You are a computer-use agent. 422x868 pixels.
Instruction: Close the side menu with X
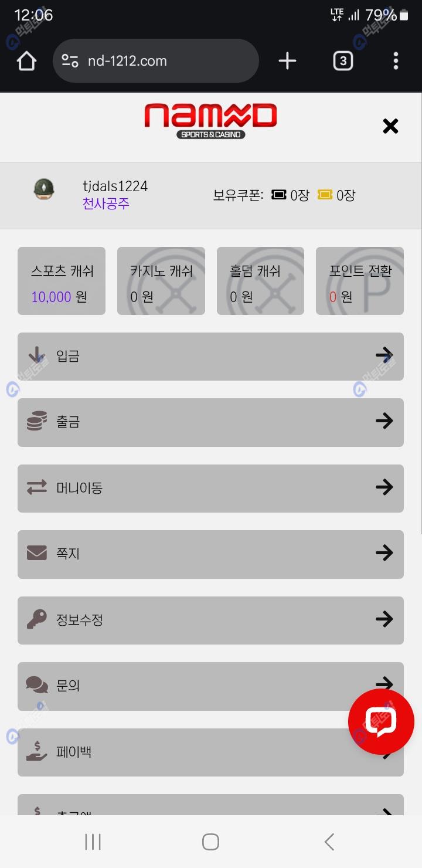click(390, 126)
